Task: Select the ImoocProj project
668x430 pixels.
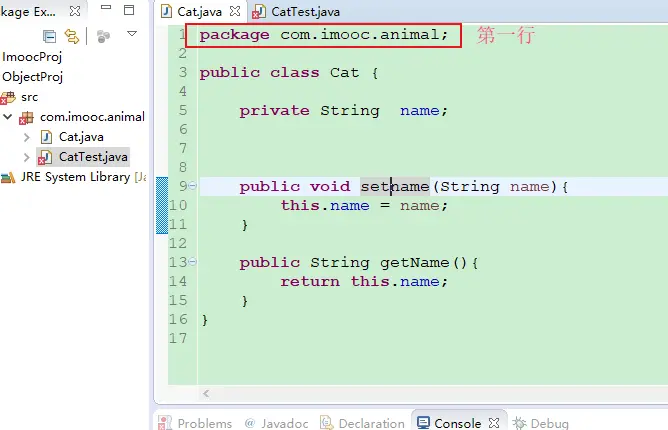Action: pos(32,57)
